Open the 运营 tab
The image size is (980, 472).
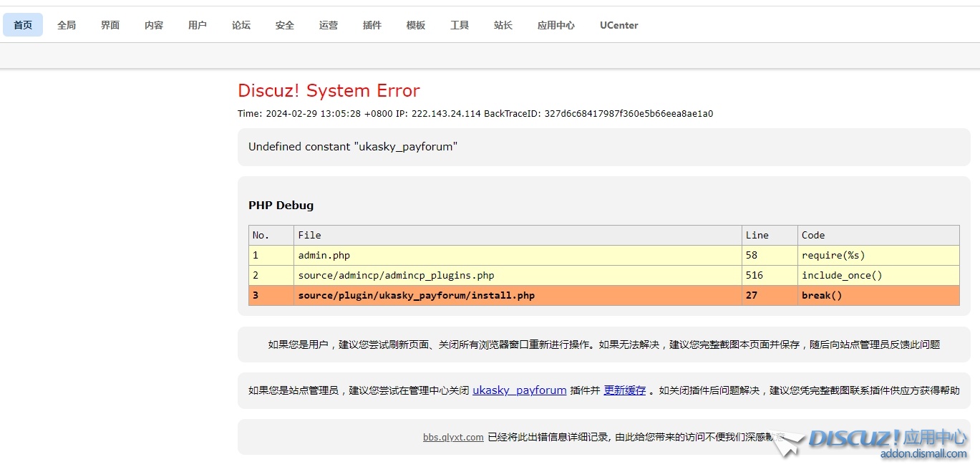329,25
